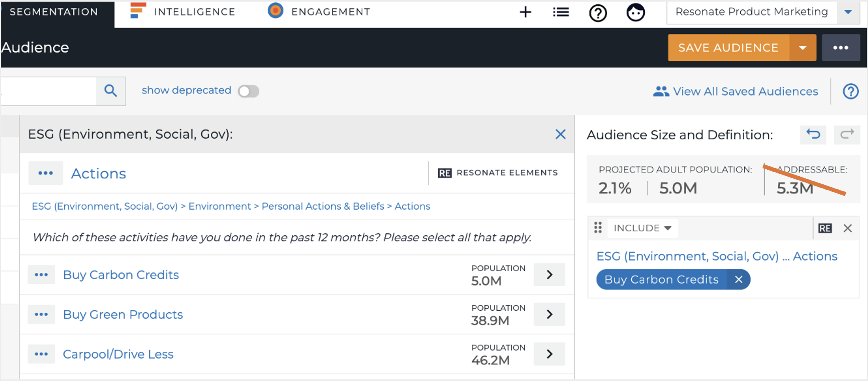Open the ellipsis menu next to Actions heading
The height and width of the screenshot is (381, 868).
(x=46, y=173)
